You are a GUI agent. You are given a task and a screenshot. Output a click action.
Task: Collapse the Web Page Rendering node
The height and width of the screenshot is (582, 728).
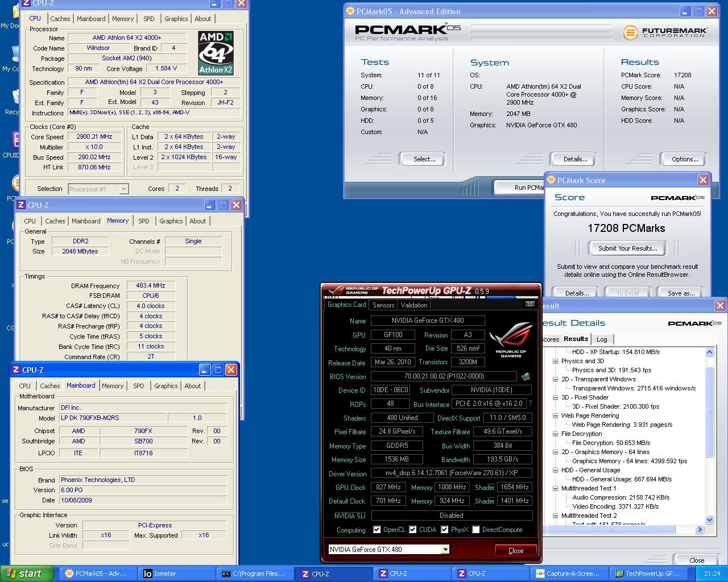click(x=556, y=415)
